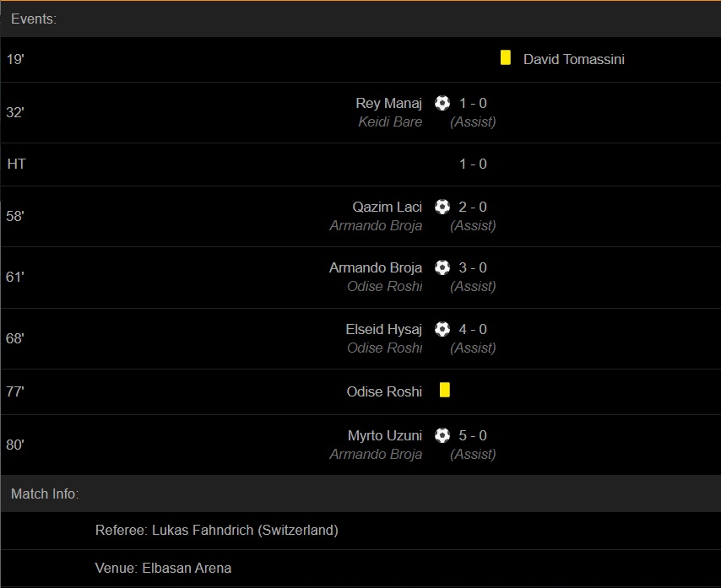
Task: Click Elseid Hysaj's name
Action: click(x=383, y=329)
